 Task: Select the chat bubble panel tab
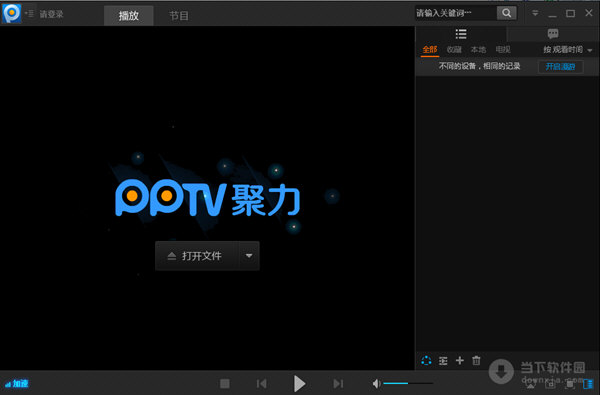pyautogui.click(x=553, y=34)
